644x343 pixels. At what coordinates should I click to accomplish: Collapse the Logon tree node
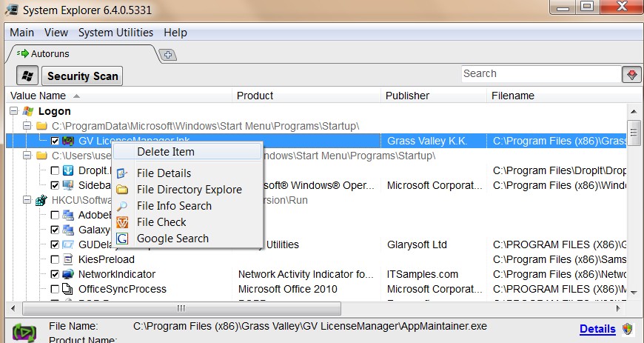[x=13, y=111]
